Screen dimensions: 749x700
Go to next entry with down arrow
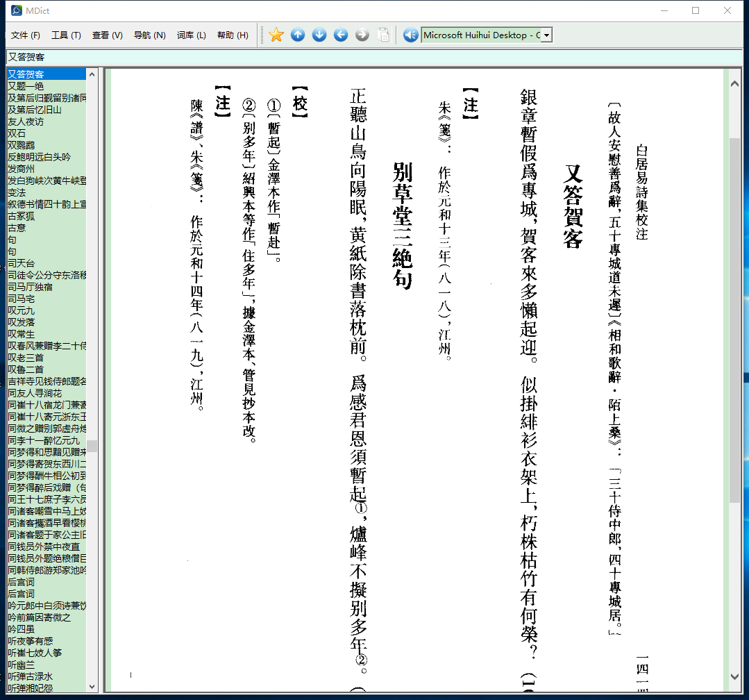click(x=319, y=35)
